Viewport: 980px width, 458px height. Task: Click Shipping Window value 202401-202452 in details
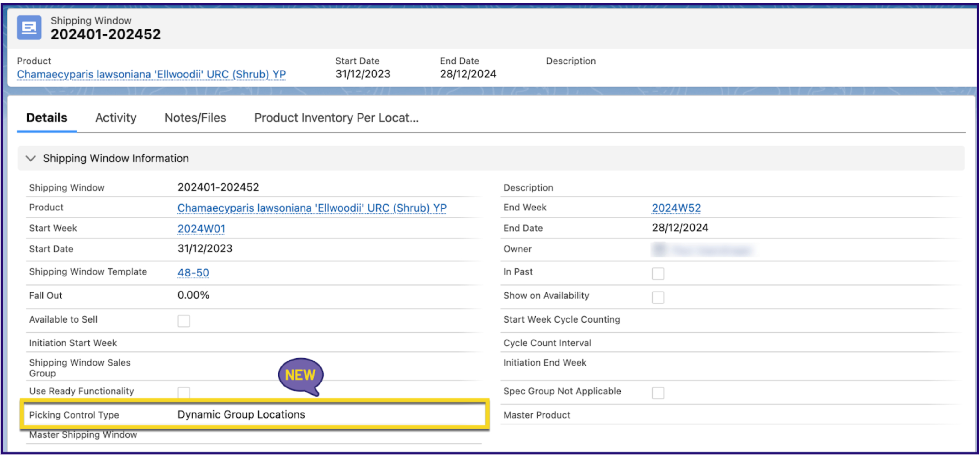(218, 187)
